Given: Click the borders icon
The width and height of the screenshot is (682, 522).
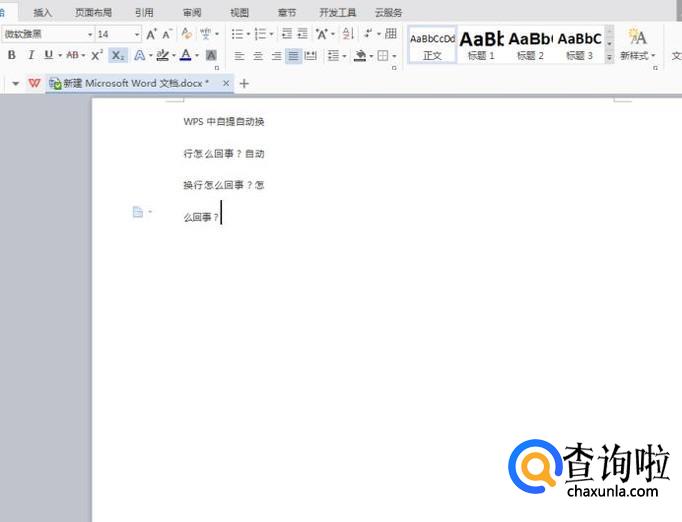Looking at the screenshot, I should (x=383, y=56).
